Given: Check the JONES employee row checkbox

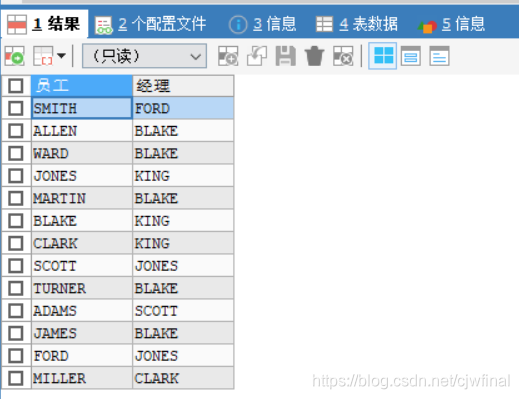Looking at the screenshot, I should 16,176.
